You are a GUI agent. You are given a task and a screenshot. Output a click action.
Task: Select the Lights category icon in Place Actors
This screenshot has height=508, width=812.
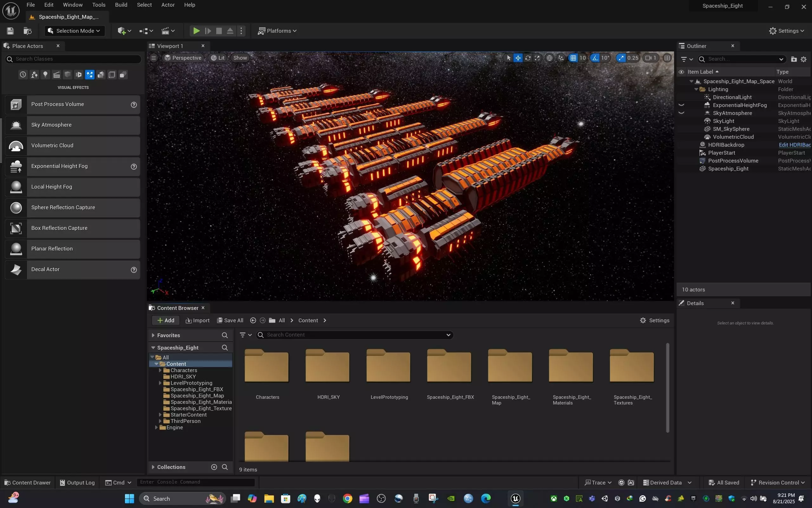(45, 75)
